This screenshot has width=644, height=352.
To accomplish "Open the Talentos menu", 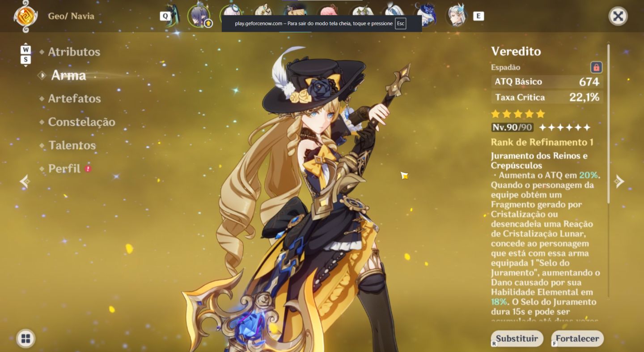I will point(72,145).
